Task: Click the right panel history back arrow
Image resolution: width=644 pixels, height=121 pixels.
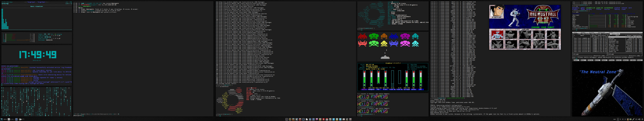Action: (x=609, y=34)
